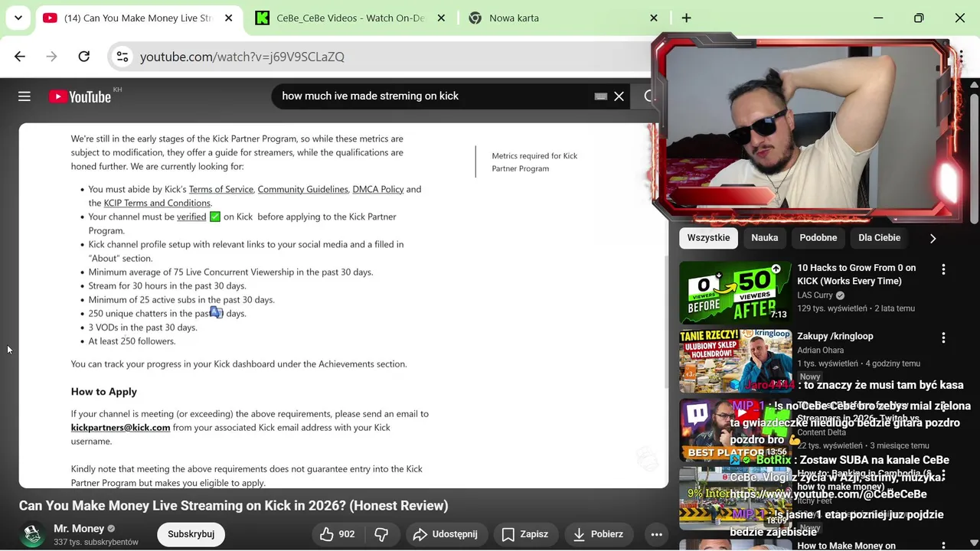Open the Community Guidelines link
The image size is (980, 551).
coord(302,189)
